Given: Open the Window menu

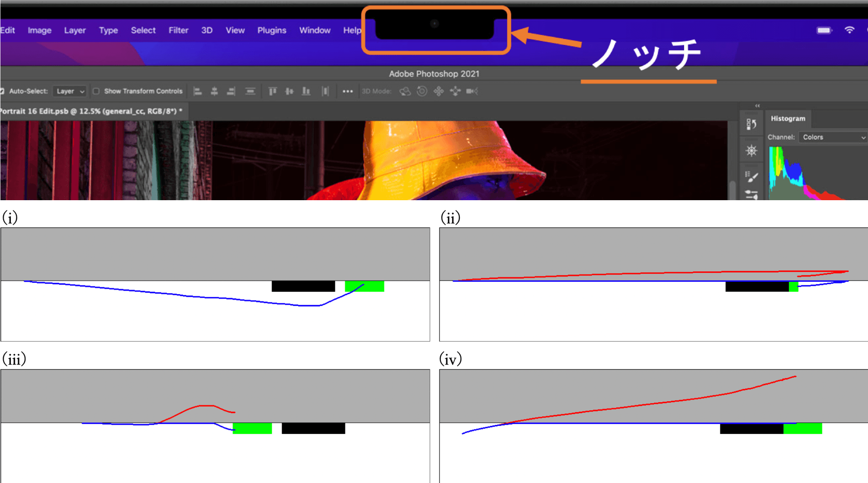Looking at the screenshot, I should pos(315,30).
